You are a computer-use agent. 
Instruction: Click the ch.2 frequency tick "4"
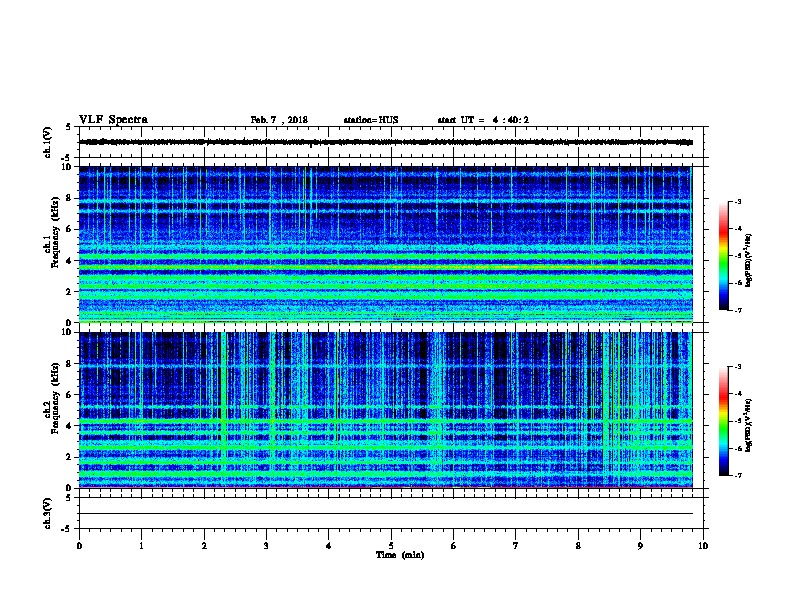(69, 426)
